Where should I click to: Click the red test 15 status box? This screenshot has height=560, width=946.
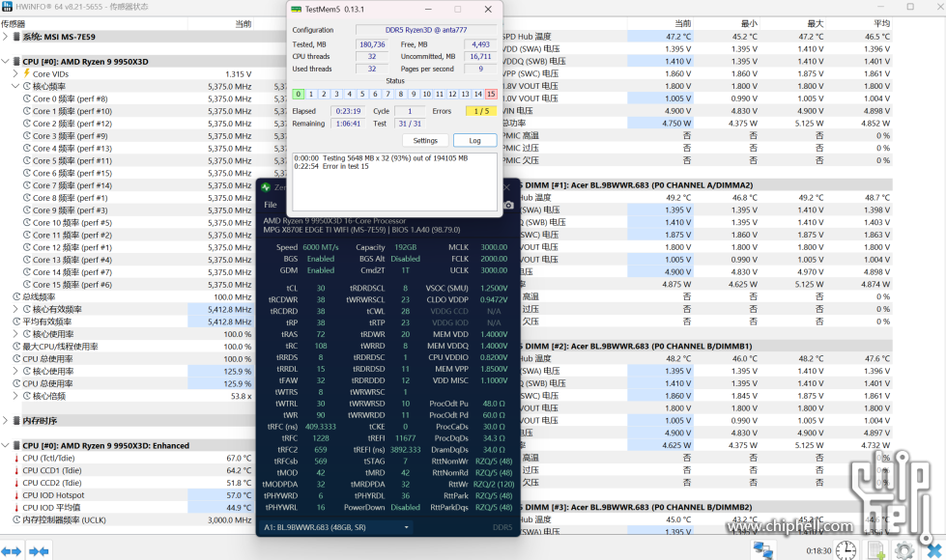click(x=491, y=94)
